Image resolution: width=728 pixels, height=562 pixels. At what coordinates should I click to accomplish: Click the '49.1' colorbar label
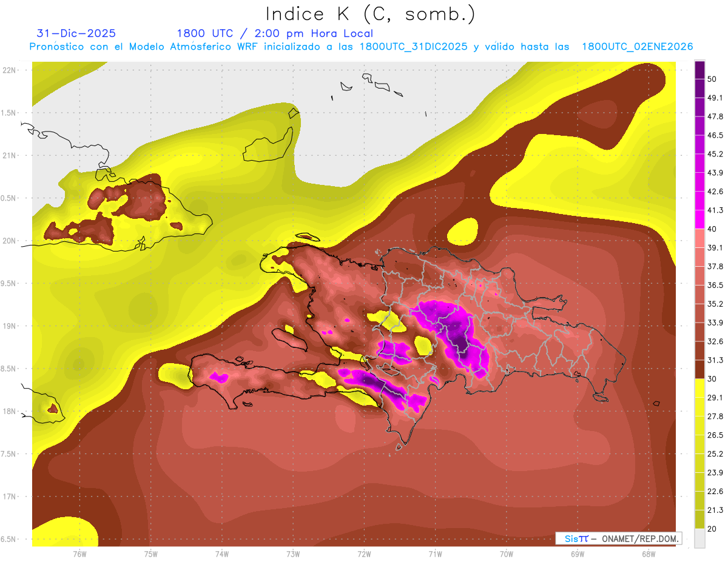point(715,98)
